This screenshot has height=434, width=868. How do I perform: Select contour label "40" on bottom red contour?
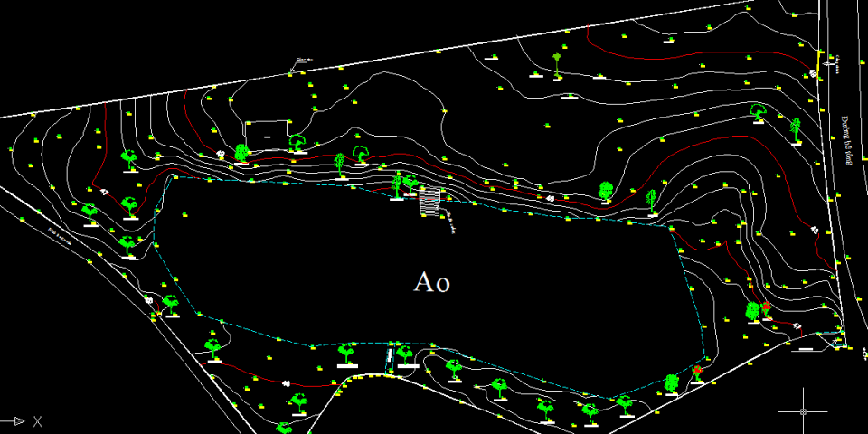tap(287, 383)
